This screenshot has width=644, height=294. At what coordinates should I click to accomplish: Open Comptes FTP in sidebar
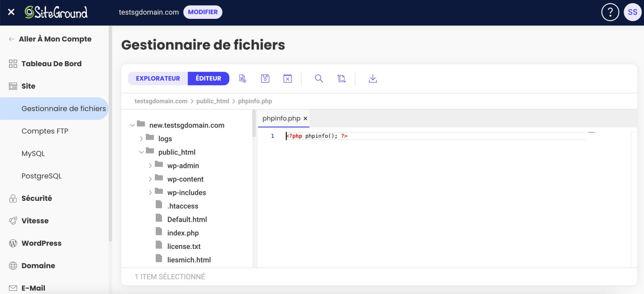[45, 131]
